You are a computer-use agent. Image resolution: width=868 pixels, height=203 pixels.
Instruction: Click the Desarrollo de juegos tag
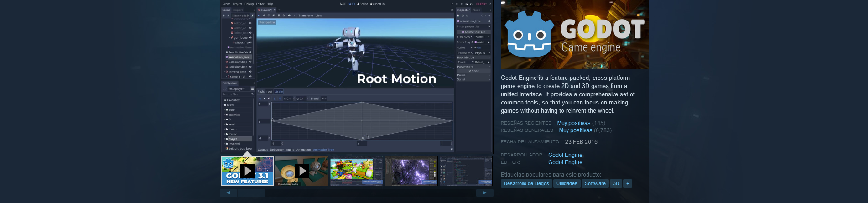tap(526, 184)
